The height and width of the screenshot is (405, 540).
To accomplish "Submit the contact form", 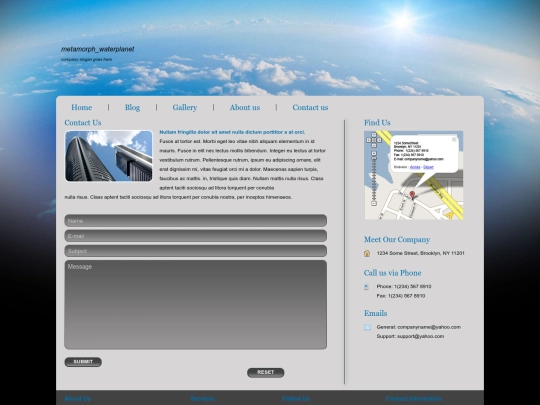I will [x=83, y=362].
